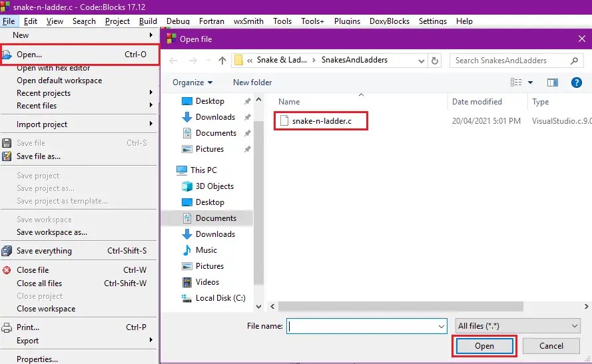Click the horizontal scrollbar in file list
Image resolution: width=592 pixels, height=364 pixels.
point(401,306)
